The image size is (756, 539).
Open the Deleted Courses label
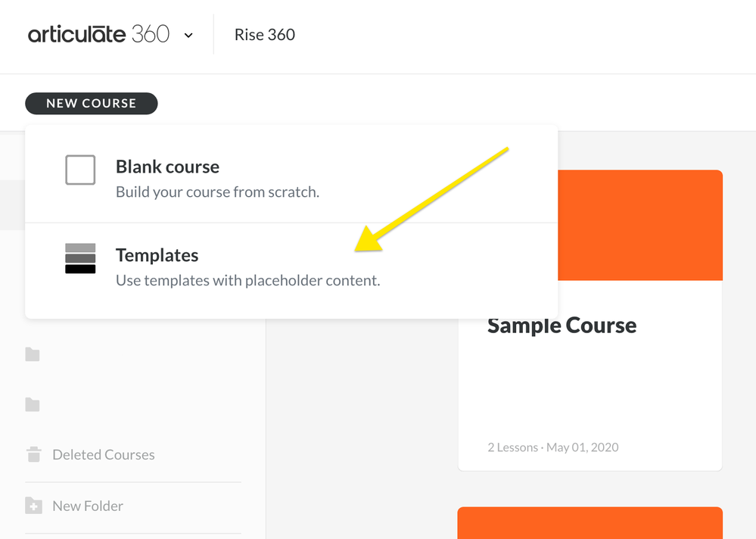(x=104, y=455)
